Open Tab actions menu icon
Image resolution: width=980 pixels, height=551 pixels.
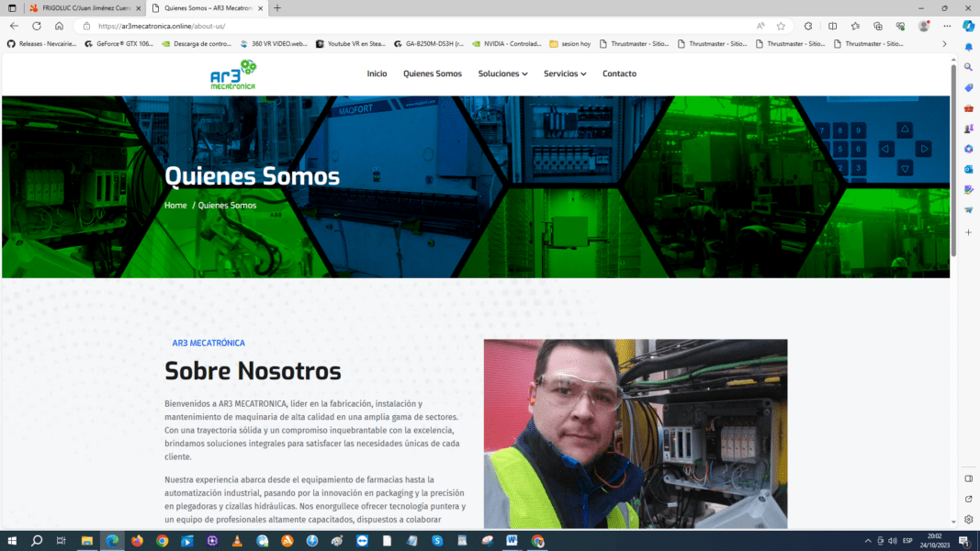(12, 8)
